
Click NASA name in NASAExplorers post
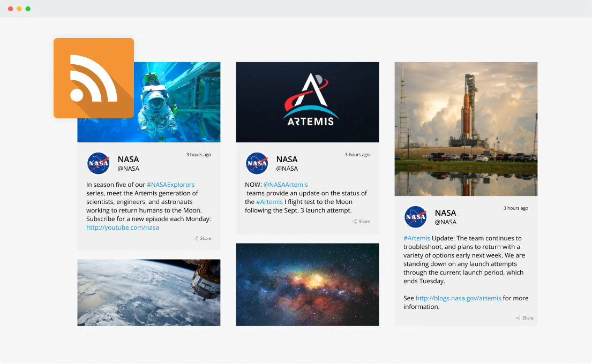pos(129,159)
